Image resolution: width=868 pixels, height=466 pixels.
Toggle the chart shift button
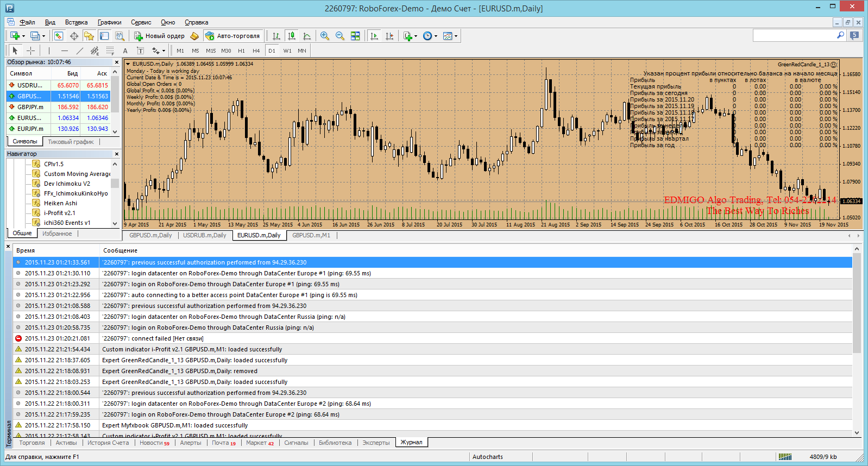389,36
